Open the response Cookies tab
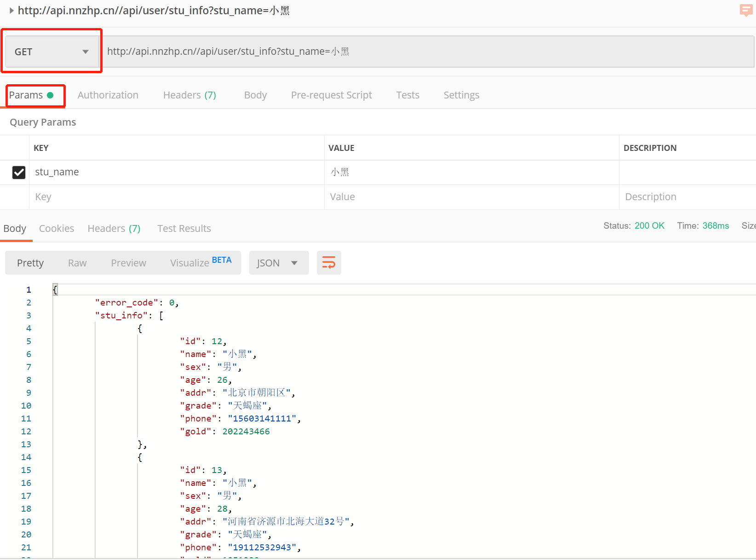The width and height of the screenshot is (756, 560). pyautogui.click(x=57, y=229)
